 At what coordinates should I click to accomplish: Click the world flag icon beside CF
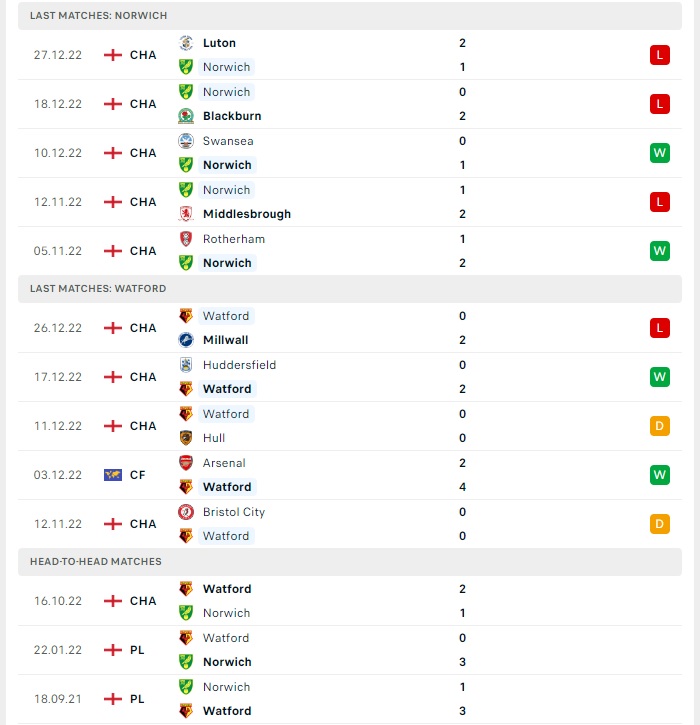(113, 475)
